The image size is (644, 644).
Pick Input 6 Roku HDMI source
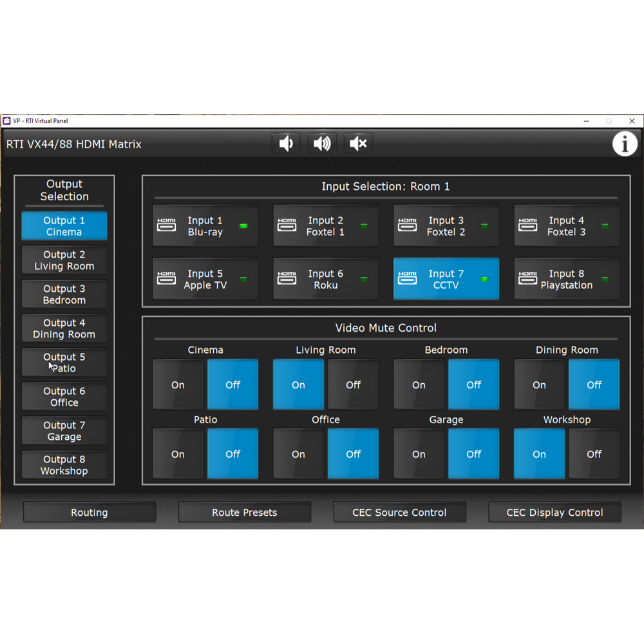(x=325, y=279)
